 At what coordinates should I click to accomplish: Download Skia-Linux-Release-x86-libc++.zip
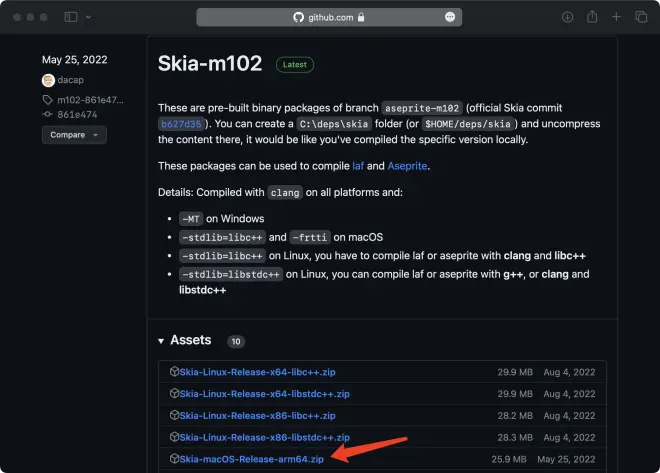point(258,416)
